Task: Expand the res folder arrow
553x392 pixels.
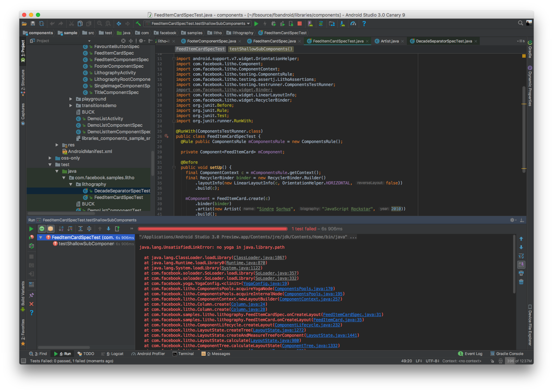Action: [57, 145]
